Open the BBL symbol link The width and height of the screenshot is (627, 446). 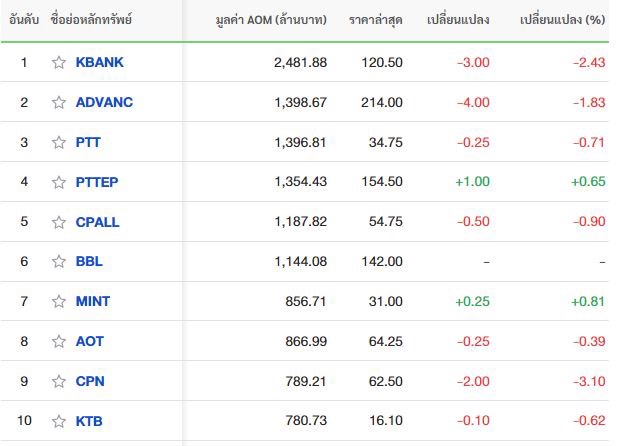pyautogui.click(x=89, y=261)
